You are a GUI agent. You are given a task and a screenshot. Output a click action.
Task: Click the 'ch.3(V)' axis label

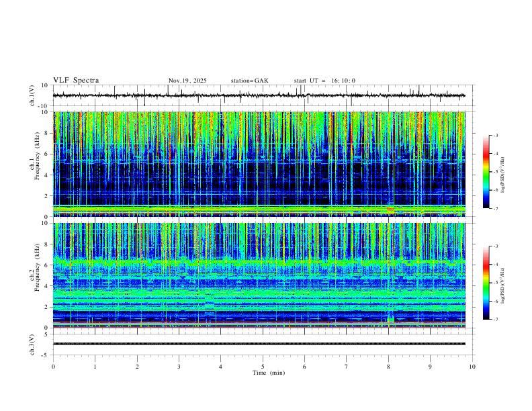32,345
